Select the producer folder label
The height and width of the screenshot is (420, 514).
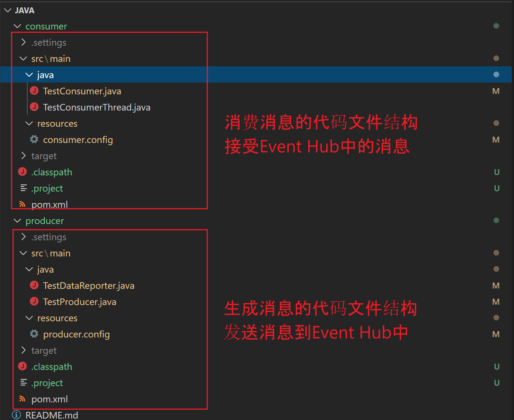point(45,221)
